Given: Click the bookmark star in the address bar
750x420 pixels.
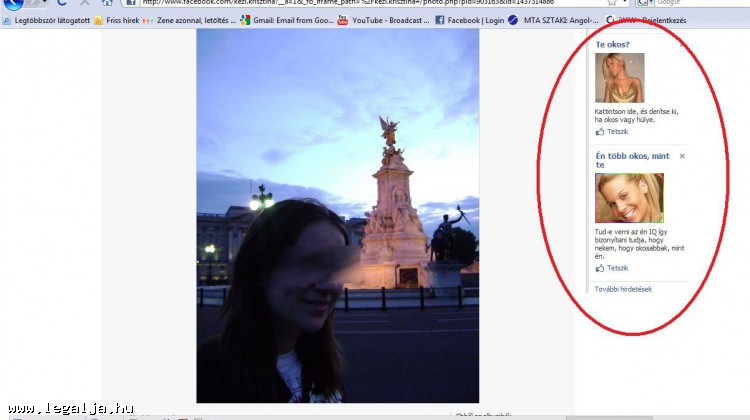Looking at the screenshot, I should [x=611, y=3].
